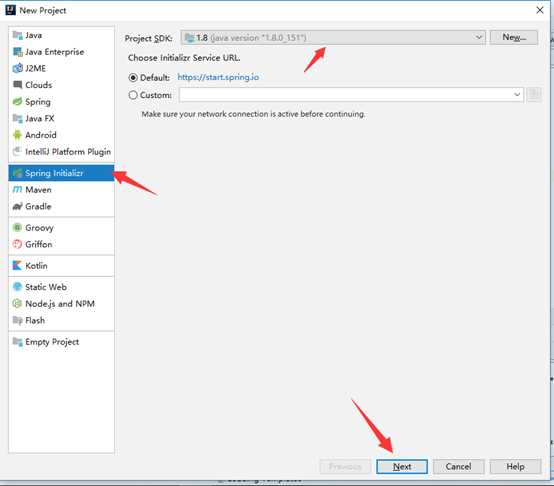
Task: Click the Groovy icon
Action: (x=17, y=227)
